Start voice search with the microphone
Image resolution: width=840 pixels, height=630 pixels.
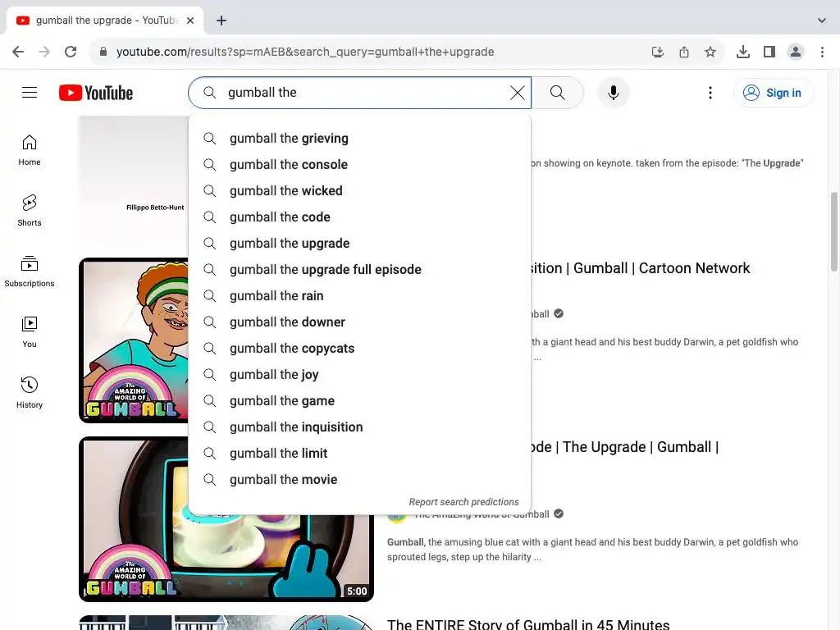coord(614,93)
